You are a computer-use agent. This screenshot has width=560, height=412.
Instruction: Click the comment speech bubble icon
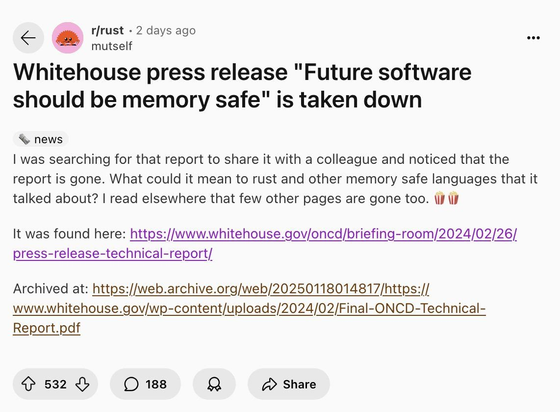[131, 384]
